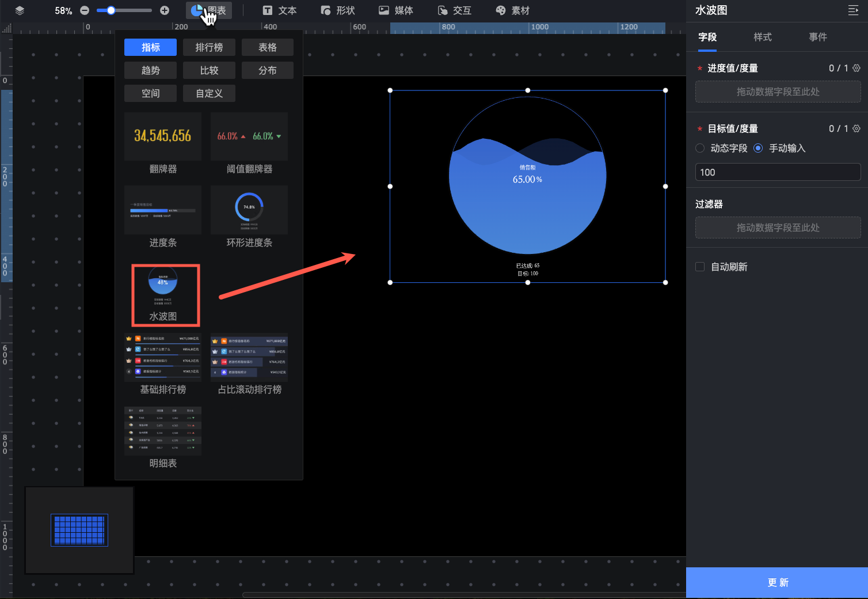This screenshot has width=868, height=599.
Task: Open settings gear for 进度值/度量
Action: pos(856,68)
